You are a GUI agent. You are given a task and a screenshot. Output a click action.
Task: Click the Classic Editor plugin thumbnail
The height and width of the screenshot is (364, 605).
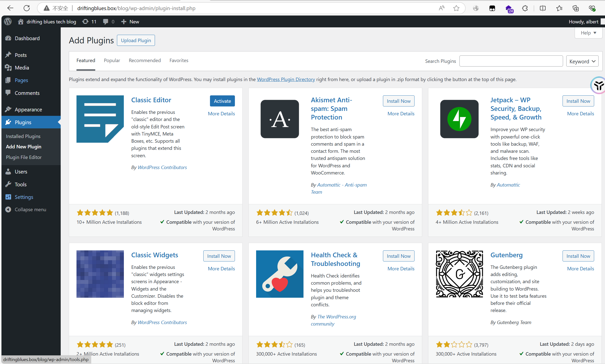click(100, 119)
